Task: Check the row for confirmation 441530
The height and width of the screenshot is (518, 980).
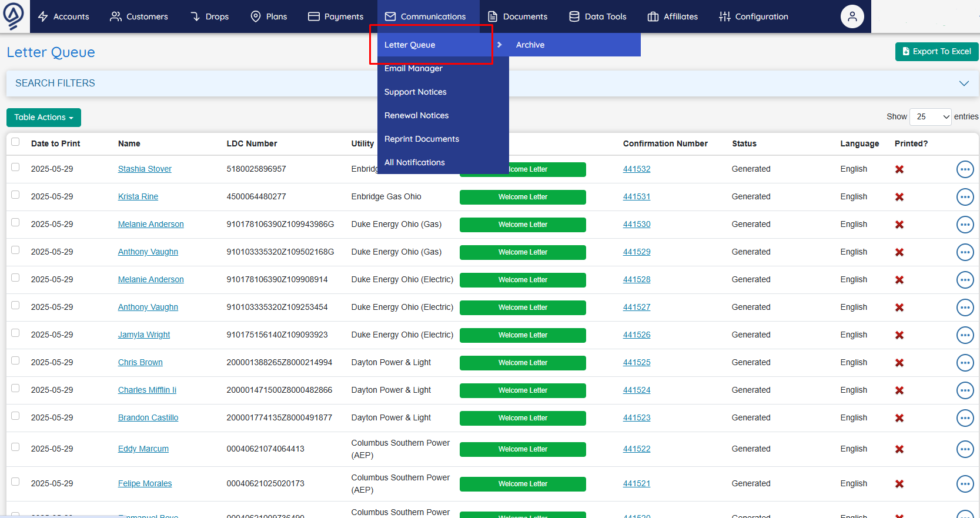Action: (15, 222)
